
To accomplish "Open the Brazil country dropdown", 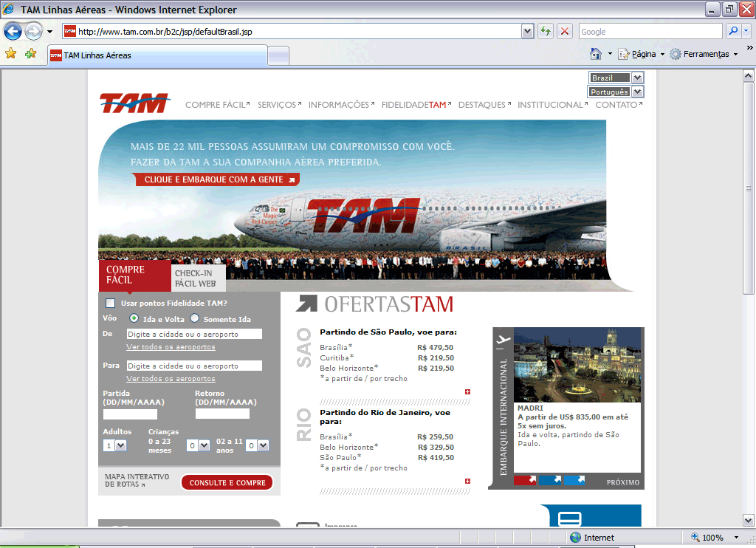I will [x=616, y=78].
